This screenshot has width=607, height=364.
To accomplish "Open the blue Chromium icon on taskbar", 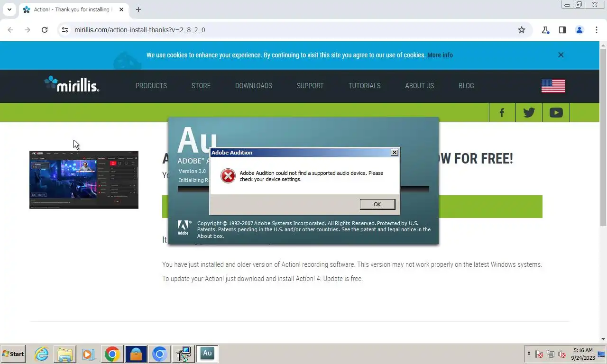I will coord(160,354).
